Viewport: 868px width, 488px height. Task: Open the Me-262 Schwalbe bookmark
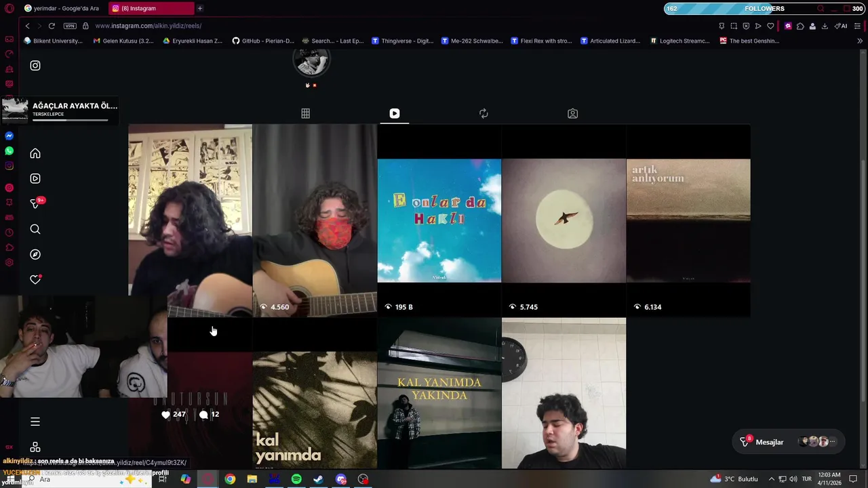472,41
